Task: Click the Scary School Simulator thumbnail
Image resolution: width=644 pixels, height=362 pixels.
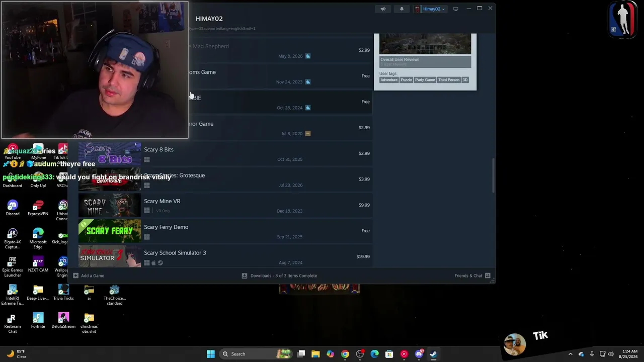Action: point(110,256)
